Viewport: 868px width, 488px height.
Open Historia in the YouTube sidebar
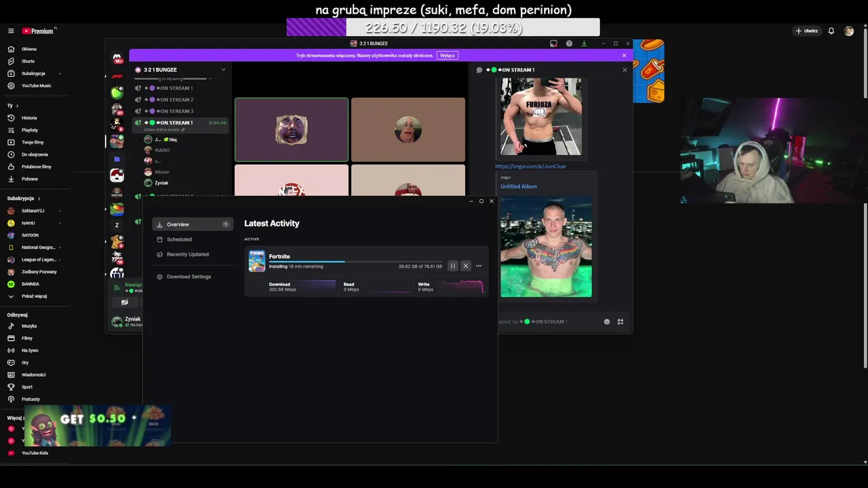(29, 118)
